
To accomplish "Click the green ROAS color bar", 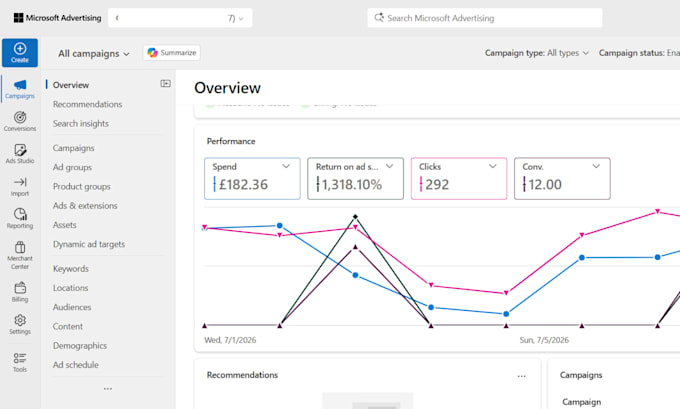I will 317,184.
